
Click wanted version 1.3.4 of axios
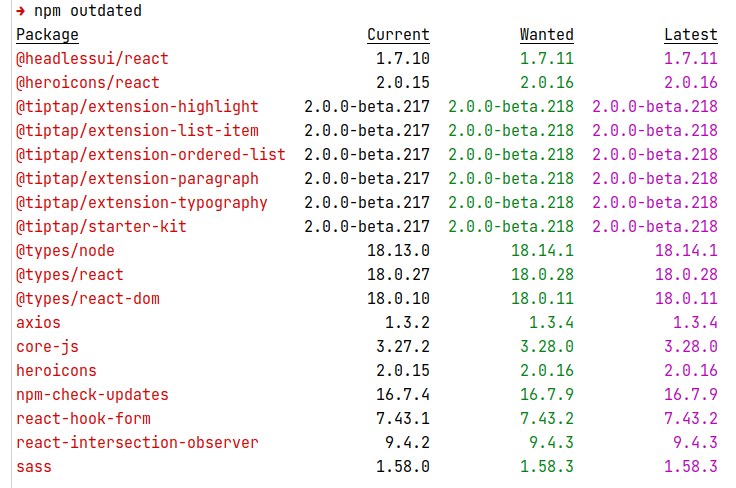pyautogui.click(x=552, y=322)
